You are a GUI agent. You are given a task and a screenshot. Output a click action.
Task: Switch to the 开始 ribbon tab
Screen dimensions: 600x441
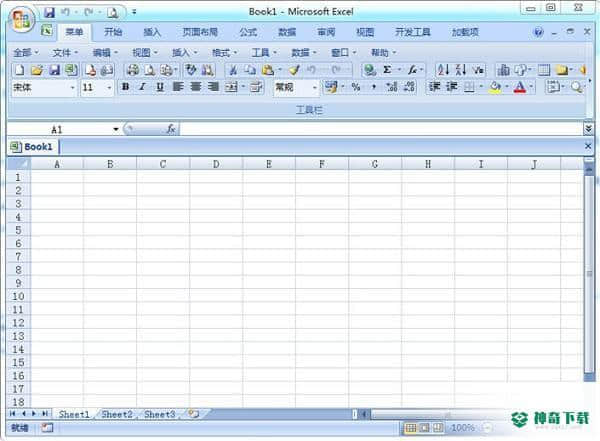113,32
